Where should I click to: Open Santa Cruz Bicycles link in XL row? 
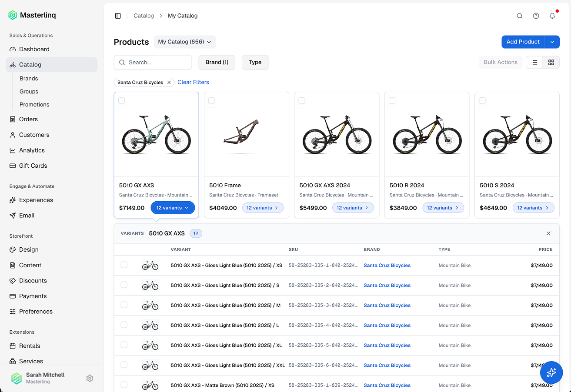387,345
